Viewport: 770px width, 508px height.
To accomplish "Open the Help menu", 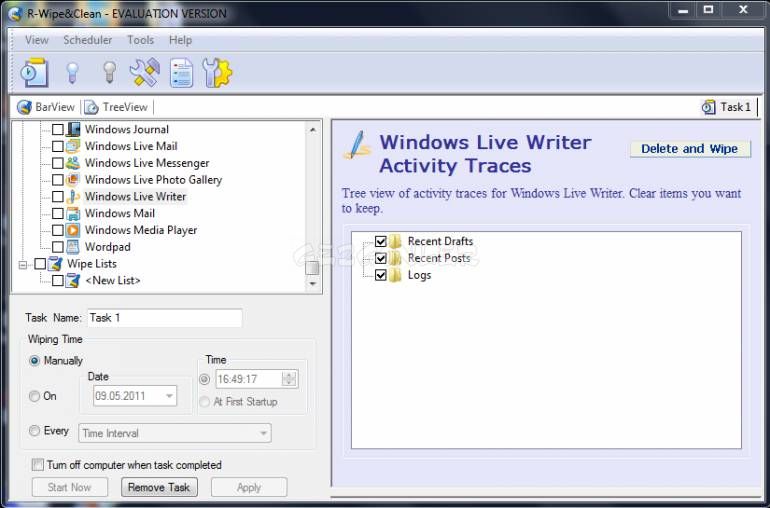I will pyautogui.click(x=180, y=40).
